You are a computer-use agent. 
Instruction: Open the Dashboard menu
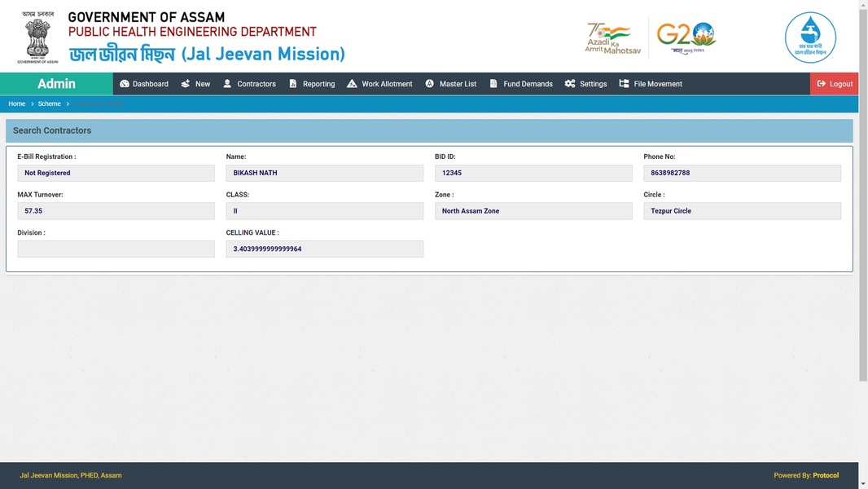pyautogui.click(x=144, y=84)
